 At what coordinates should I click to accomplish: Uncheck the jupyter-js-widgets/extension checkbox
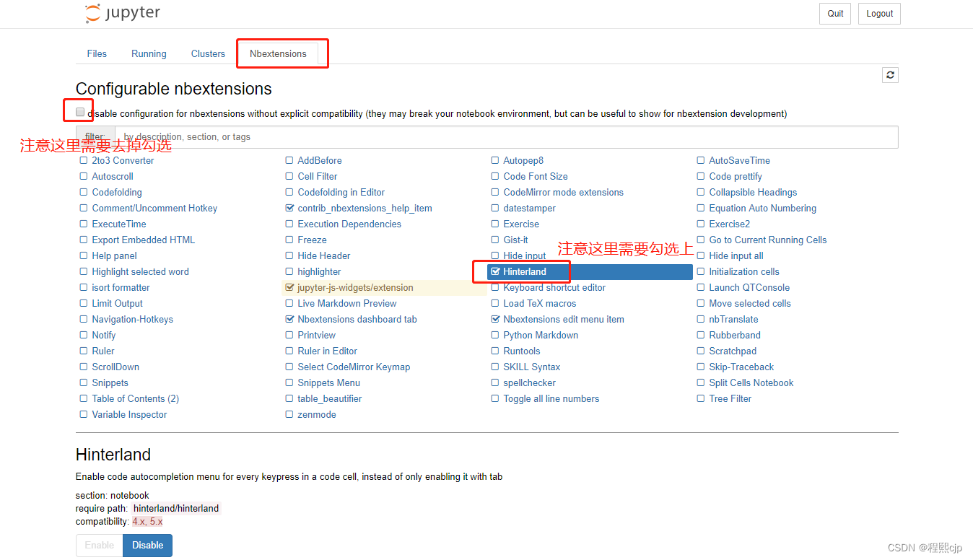click(289, 287)
